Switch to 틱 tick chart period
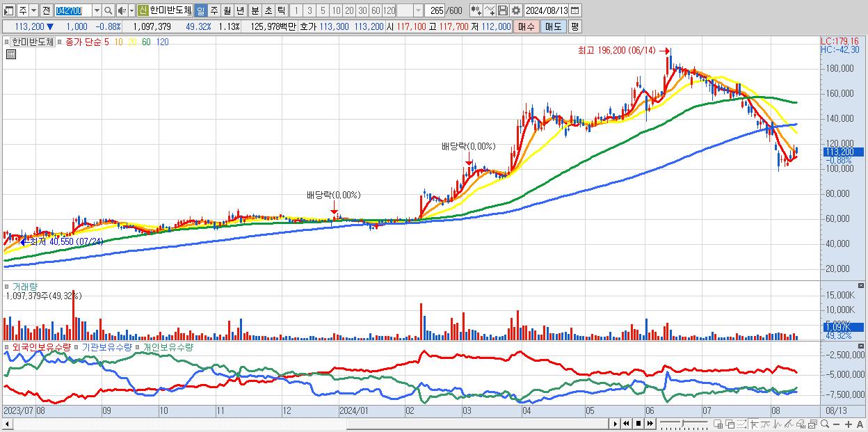 (280, 10)
